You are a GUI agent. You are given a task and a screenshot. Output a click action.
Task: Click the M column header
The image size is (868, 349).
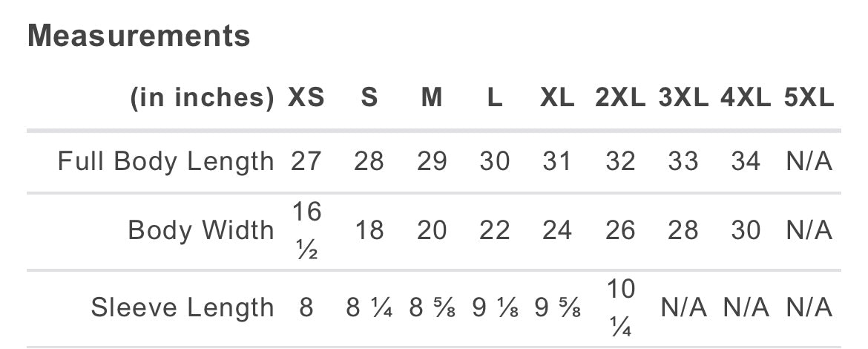click(432, 98)
